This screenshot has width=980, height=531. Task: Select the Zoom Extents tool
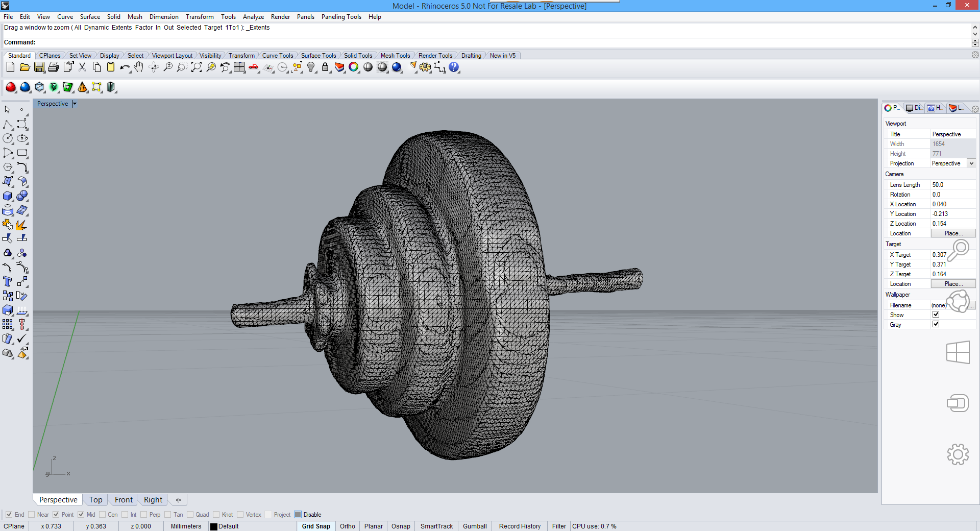197,67
